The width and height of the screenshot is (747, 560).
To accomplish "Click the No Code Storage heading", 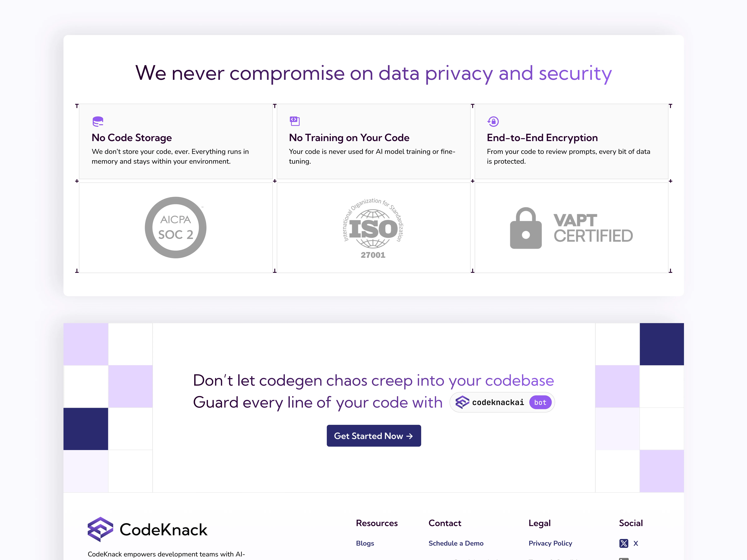I will point(132,138).
